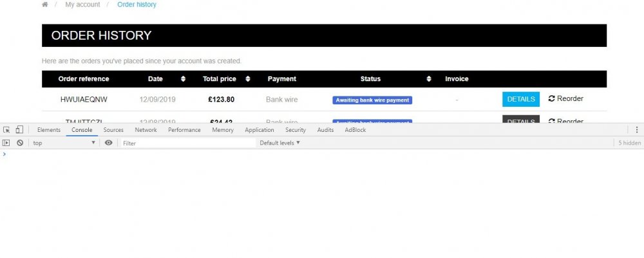Expand Default levels dropdown
644x258 pixels.
click(279, 143)
